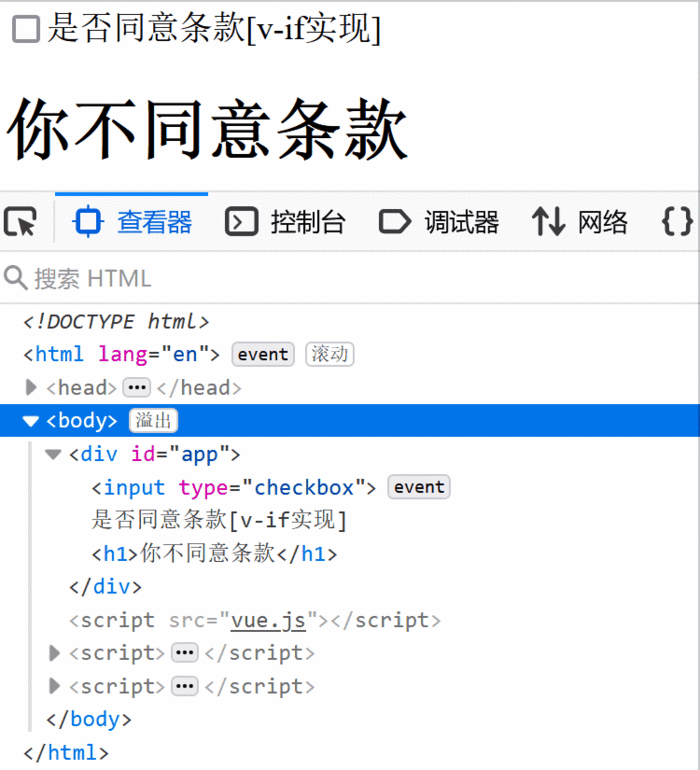Click the search magnifier icon
The width and height of the screenshot is (700, 770).
tap(16, 278)
